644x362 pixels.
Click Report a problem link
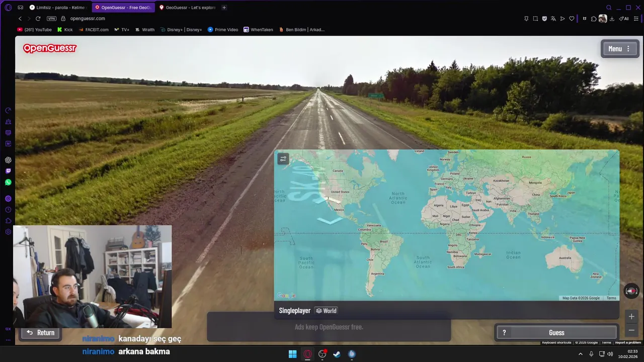(628, 342)
